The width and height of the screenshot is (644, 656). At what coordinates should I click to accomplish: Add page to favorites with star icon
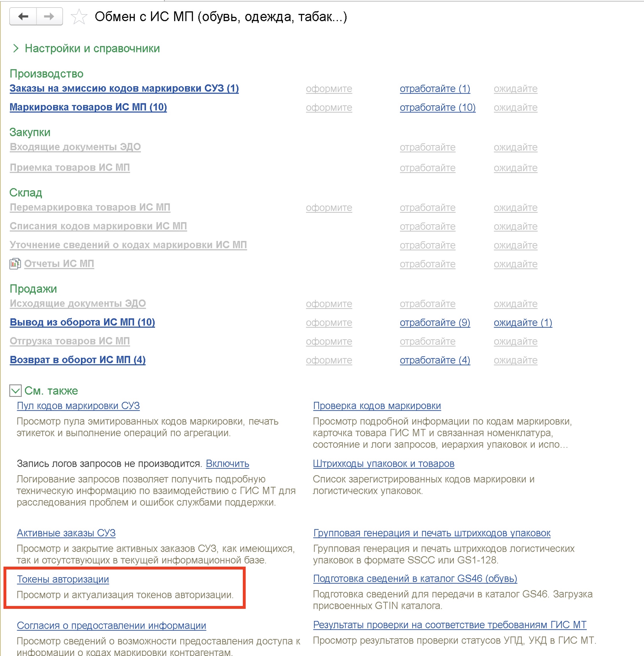[x=79, y=16]
